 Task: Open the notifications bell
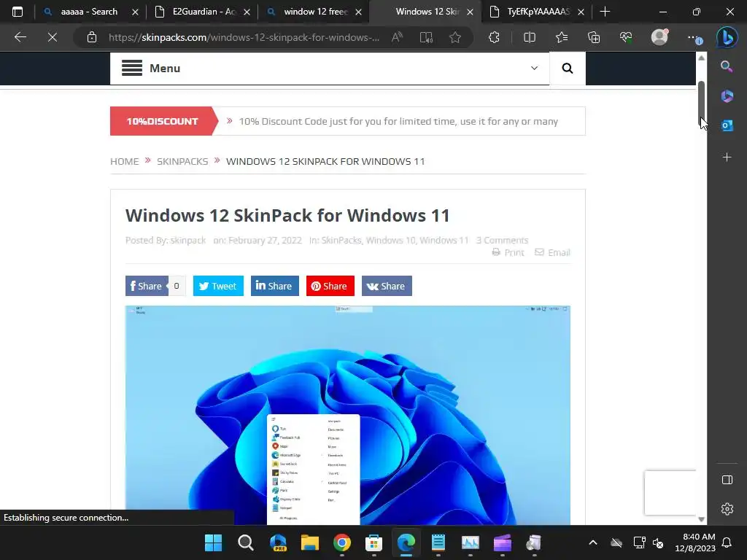pos(727,542)
